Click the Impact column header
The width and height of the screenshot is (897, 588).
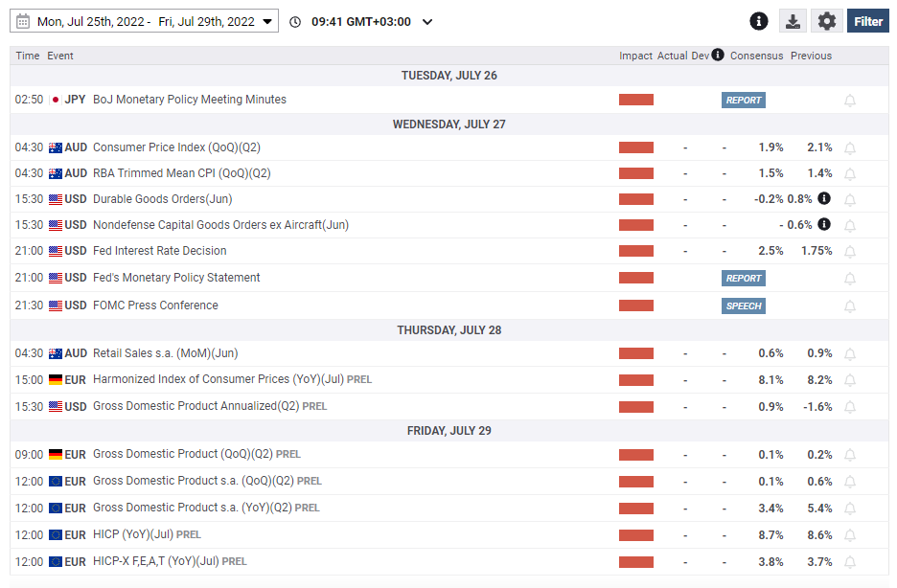[635, 56]
